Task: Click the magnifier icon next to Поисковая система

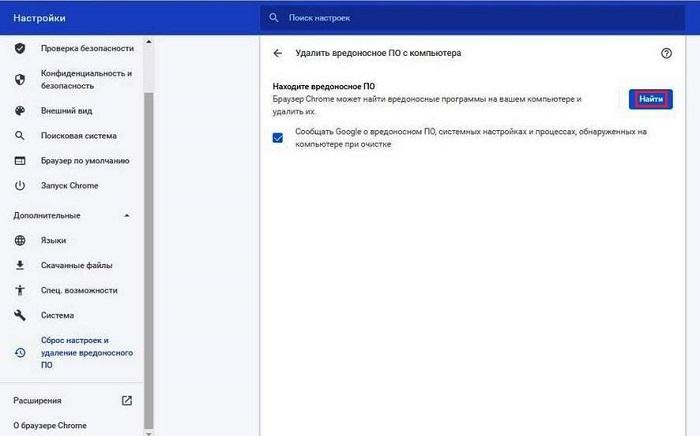Action: click(20, 136)
